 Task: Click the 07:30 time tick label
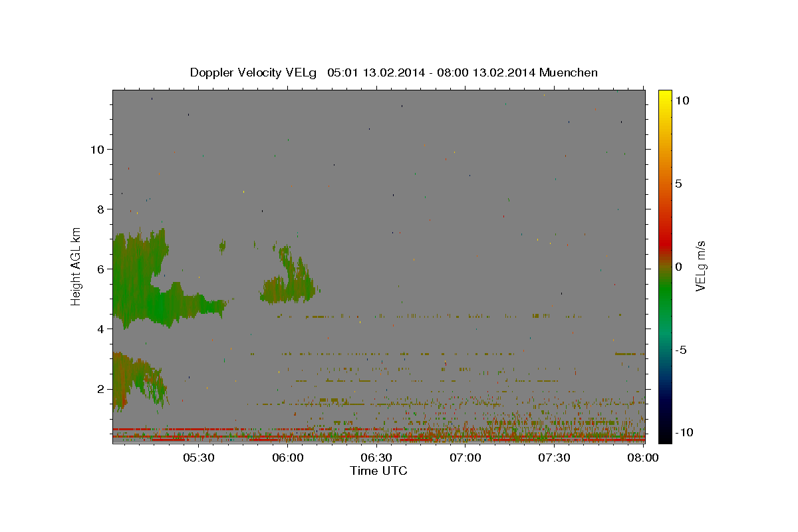pyautogui.click(x=555, y=458)
